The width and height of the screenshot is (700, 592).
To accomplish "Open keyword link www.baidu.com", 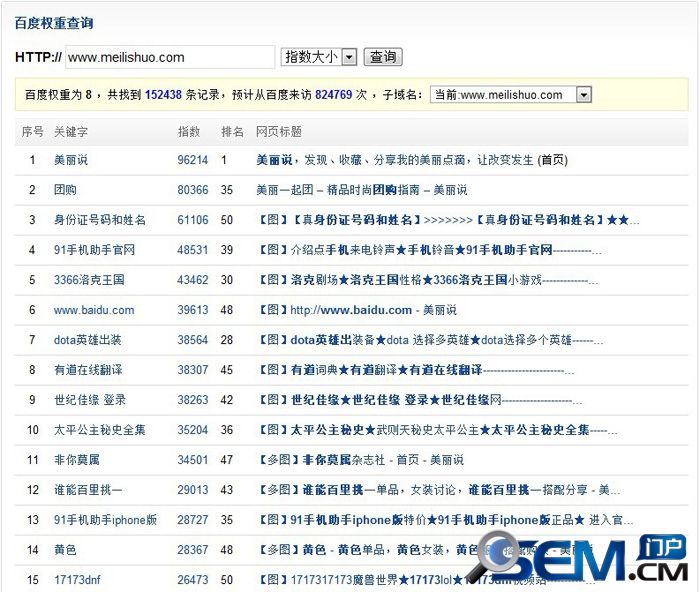I will [94, 310].
